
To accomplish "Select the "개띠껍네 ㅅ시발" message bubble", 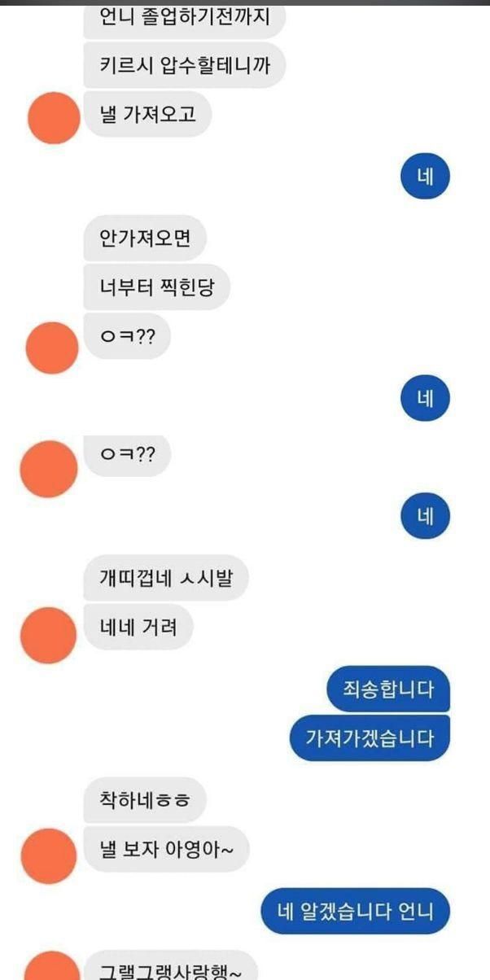I will [165, 579].
